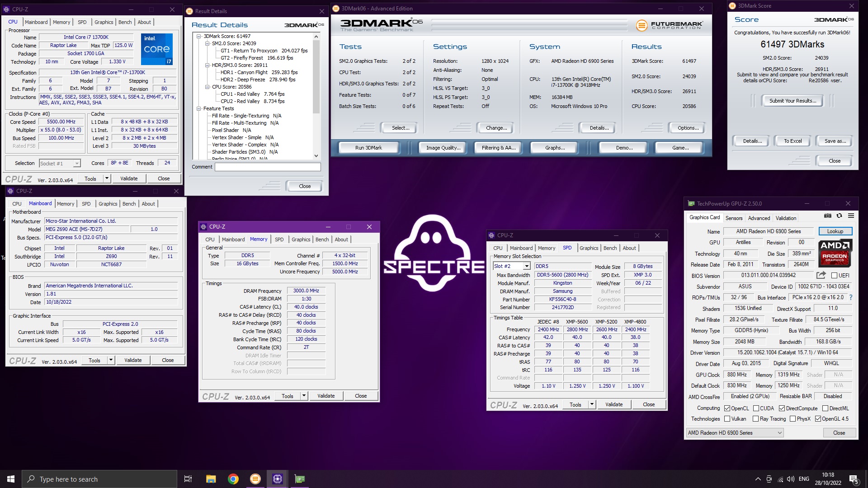868x488 pixels.
Task: Launch Google Chrome from the taskbar
Action: tap(233, 479)
